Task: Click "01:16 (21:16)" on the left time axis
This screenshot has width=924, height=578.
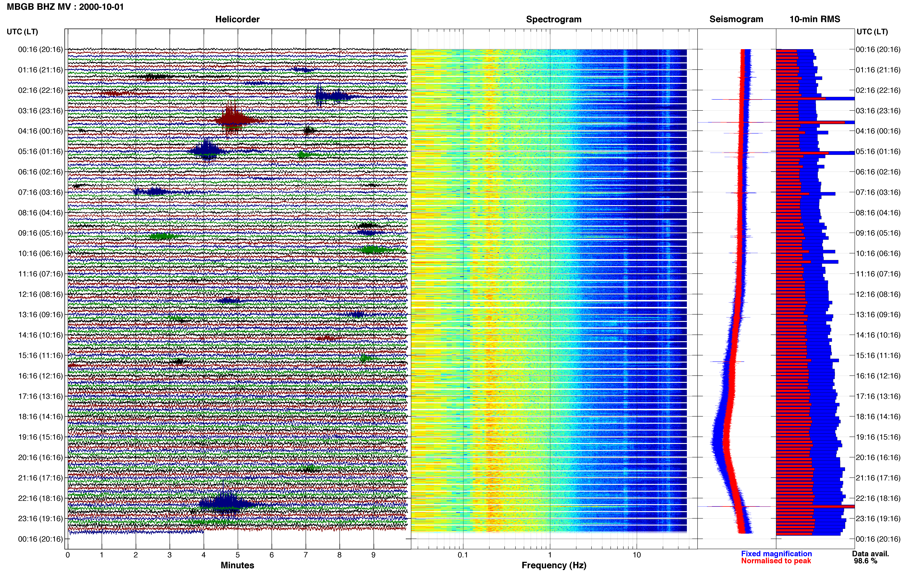Action: [x=41, y=70]
